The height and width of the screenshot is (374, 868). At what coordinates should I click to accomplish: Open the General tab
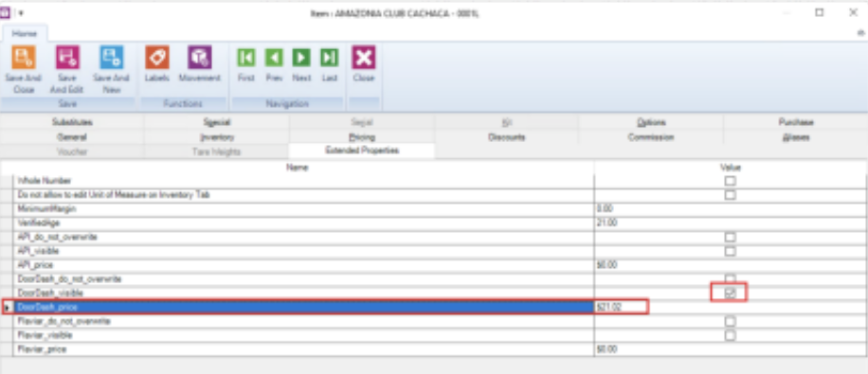click(72, 136)
